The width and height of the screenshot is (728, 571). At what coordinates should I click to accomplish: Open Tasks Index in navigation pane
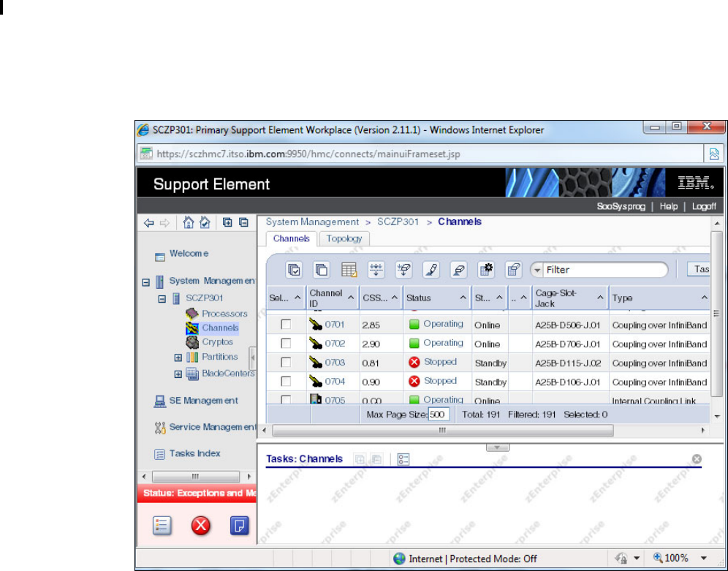[x=194, y=453]
